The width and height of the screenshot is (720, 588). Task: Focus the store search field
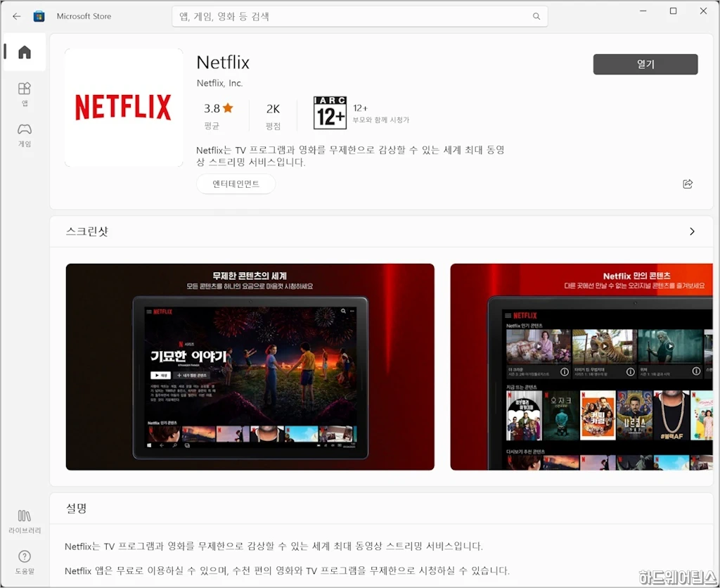click(x=359, y=17)
